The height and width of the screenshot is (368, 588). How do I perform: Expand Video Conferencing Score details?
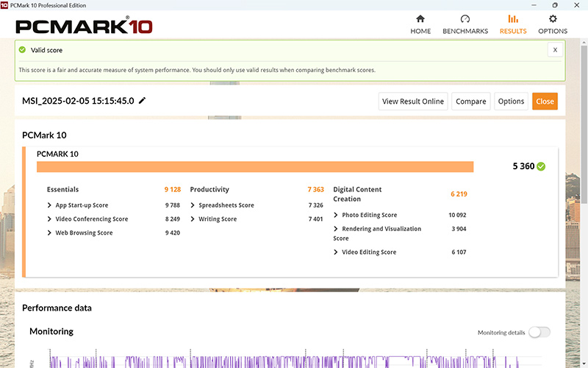(49, 219)
